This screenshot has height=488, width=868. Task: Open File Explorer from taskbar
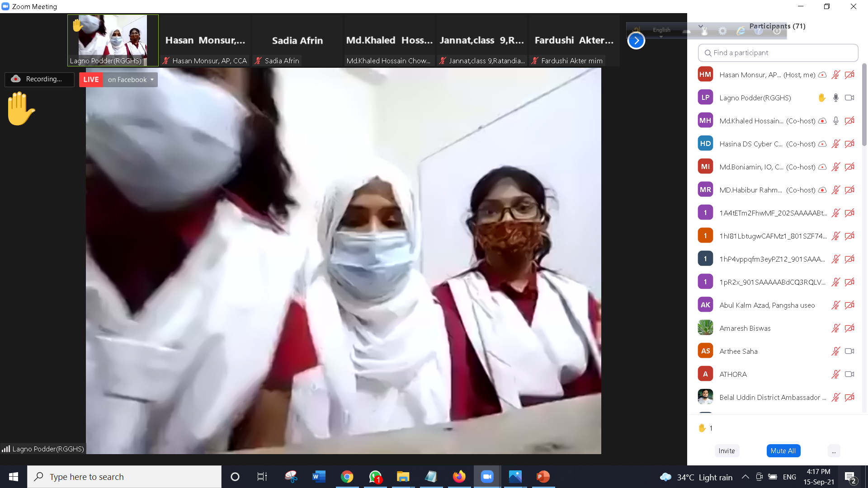coord(403,477)
